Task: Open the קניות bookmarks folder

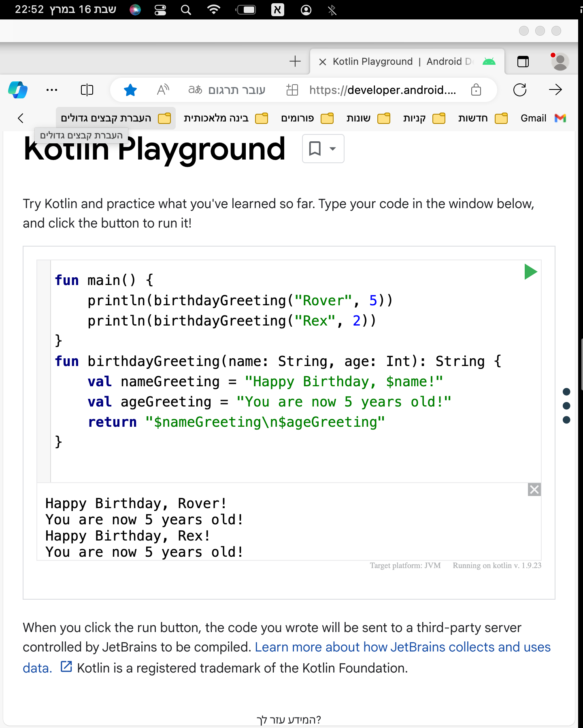Action: tap(424, 118)
